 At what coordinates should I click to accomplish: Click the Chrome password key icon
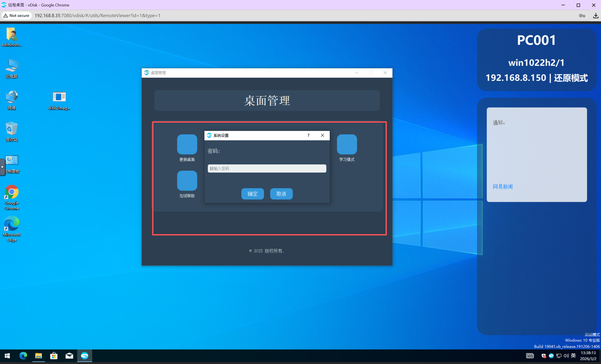tap(582, 16)
